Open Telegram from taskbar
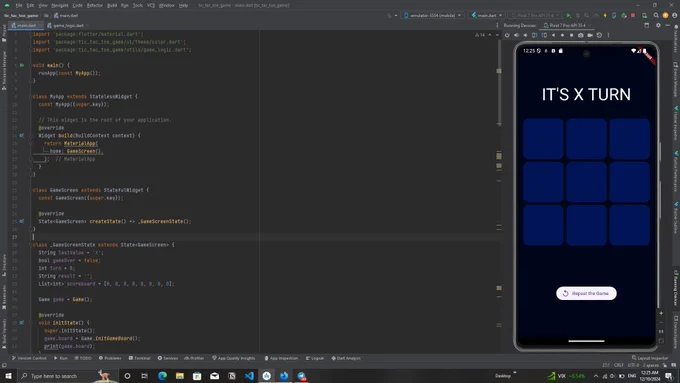The height and width of the screenshot is (383, 680). point(301,376)
